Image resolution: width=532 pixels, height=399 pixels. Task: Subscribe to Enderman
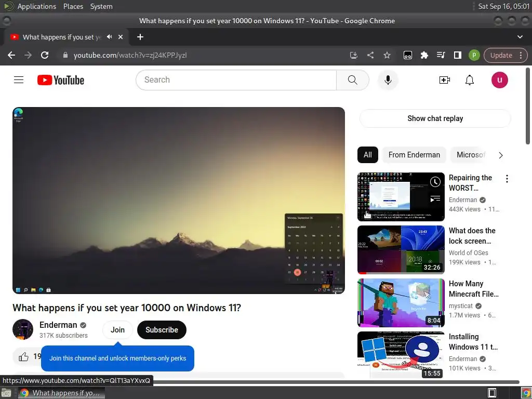click(162, 330)
